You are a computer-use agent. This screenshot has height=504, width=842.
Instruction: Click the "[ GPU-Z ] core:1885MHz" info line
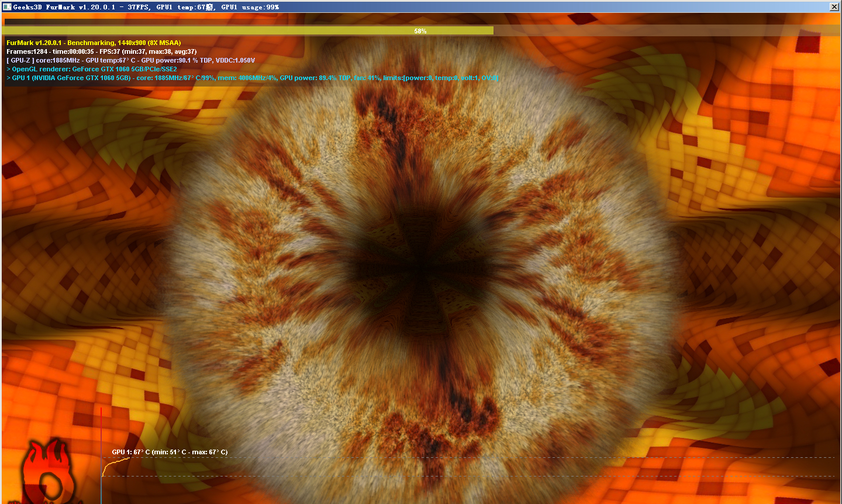(x=130, y=60)
